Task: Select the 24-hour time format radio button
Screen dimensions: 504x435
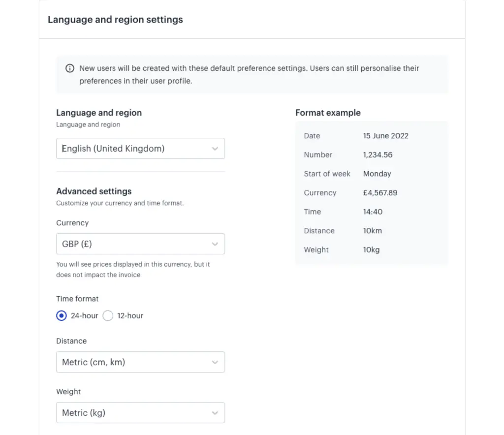Action: tap(62, 316)
